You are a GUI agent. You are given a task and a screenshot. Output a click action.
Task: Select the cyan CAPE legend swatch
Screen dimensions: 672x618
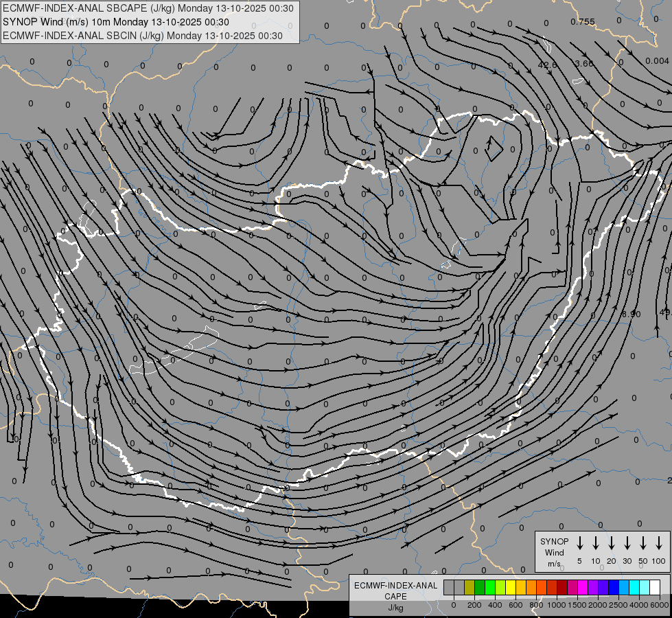634,587
